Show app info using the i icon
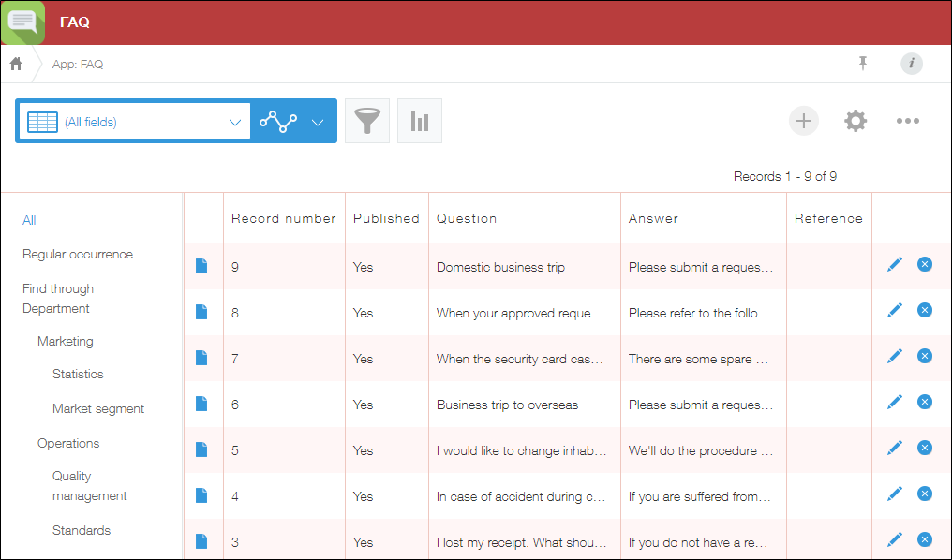The width and height of the screenshot is (952, 560). [x=911, y=64]
